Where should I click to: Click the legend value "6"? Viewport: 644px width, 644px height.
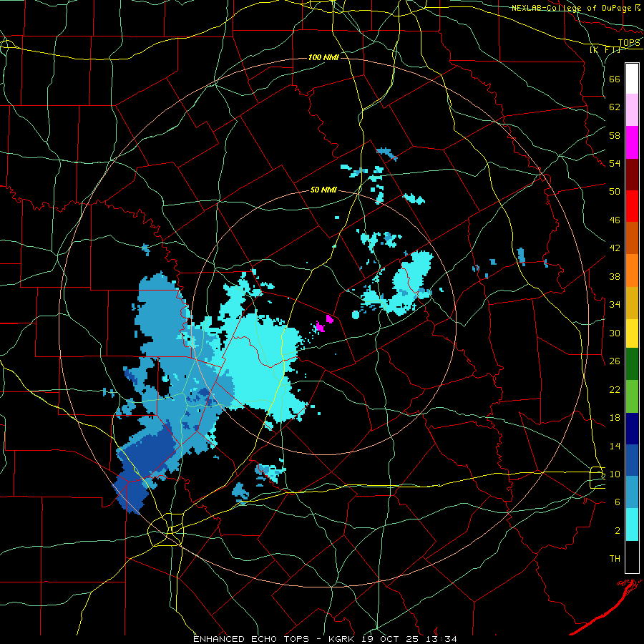pos(618,502)
